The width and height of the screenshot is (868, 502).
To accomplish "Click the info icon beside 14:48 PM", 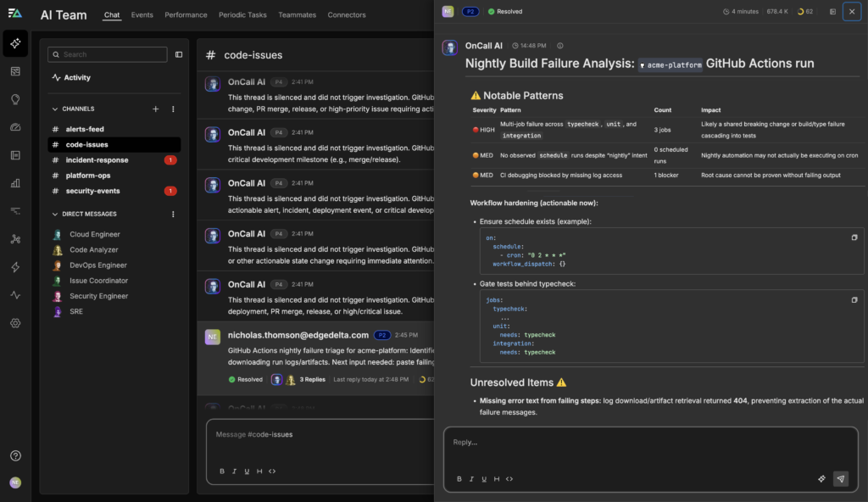I will point(560,46).
